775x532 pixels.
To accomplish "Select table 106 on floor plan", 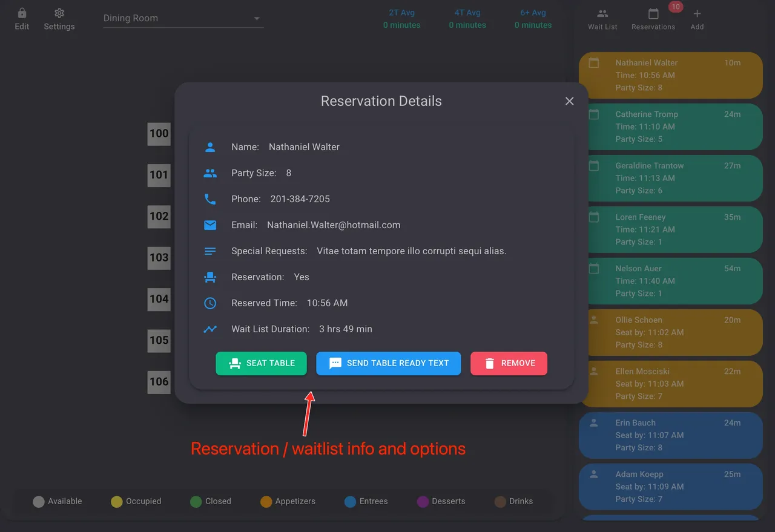I will point(159,382).
